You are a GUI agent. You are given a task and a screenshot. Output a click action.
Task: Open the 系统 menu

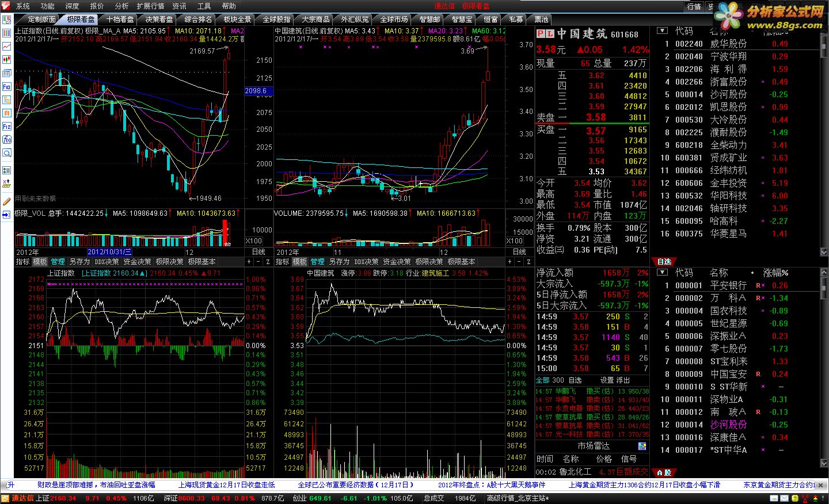23,6
